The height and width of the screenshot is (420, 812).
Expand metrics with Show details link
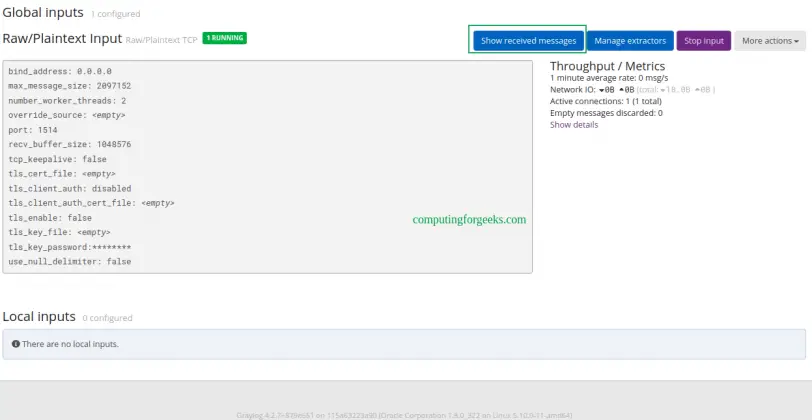(x=574, y=125)
